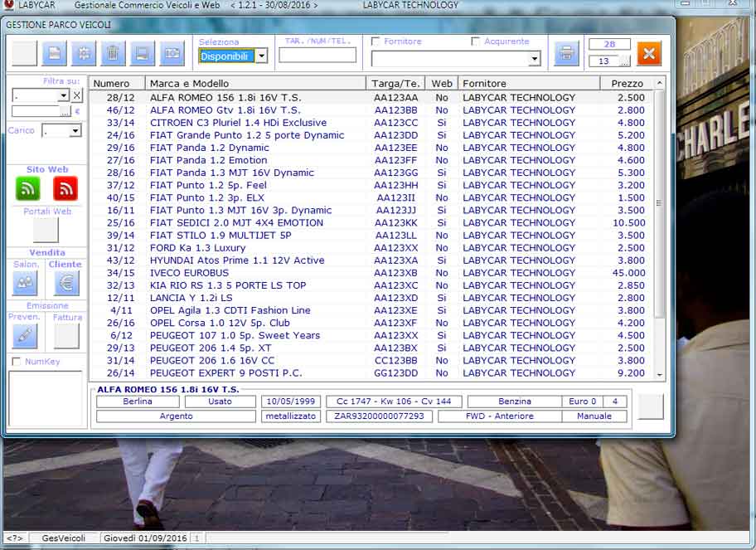Click the green Sito Web feed icon

[28, 188]
